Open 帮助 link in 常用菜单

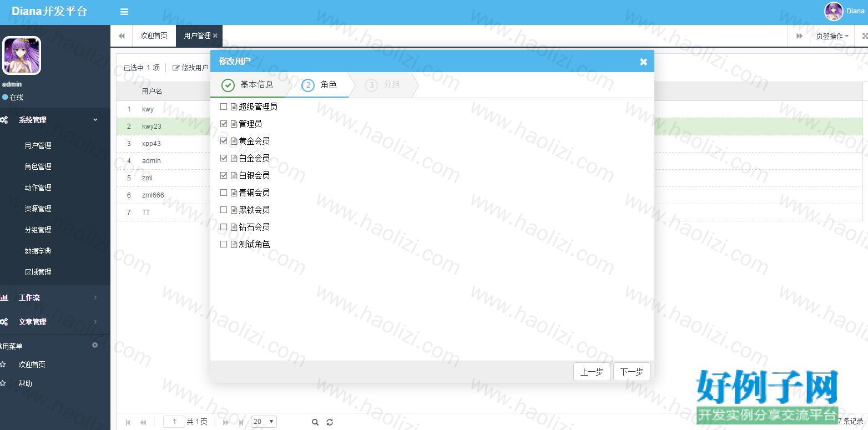click(25, 383)
